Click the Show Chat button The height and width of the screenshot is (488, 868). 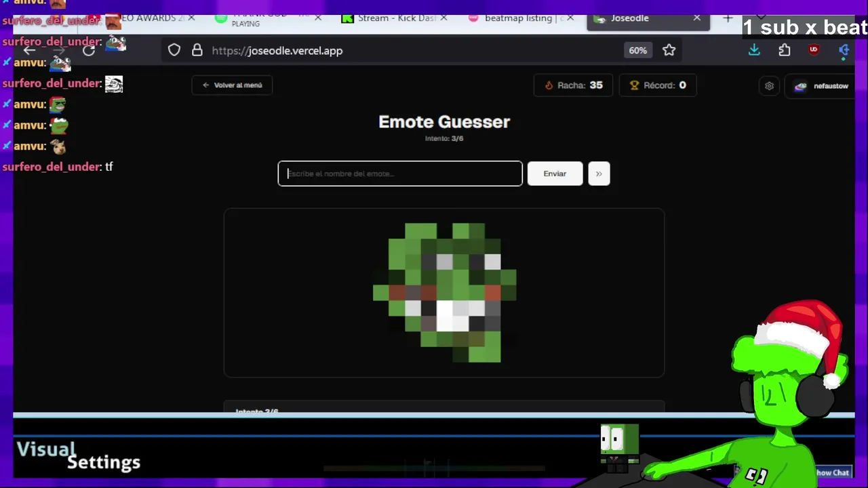coord(831,472)
